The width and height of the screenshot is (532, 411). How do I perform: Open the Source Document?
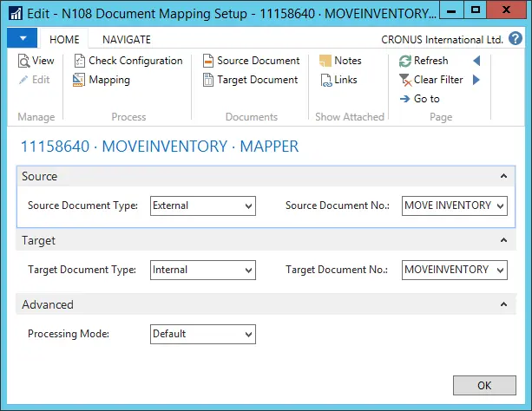point(251,61)
